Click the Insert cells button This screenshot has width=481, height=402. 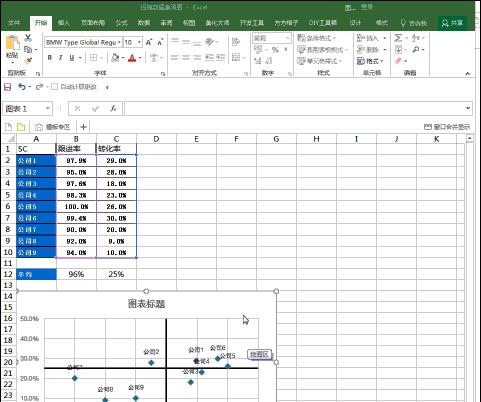click(371, 38)
